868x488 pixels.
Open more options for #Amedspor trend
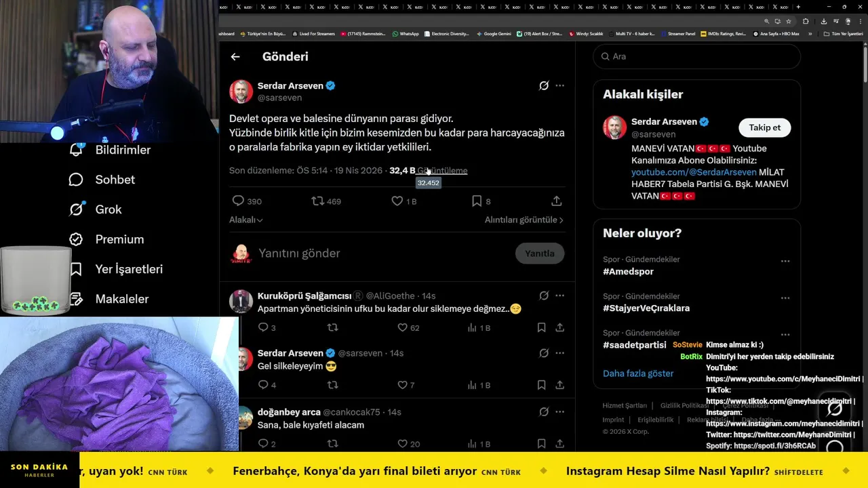click(x=785, y=261)
